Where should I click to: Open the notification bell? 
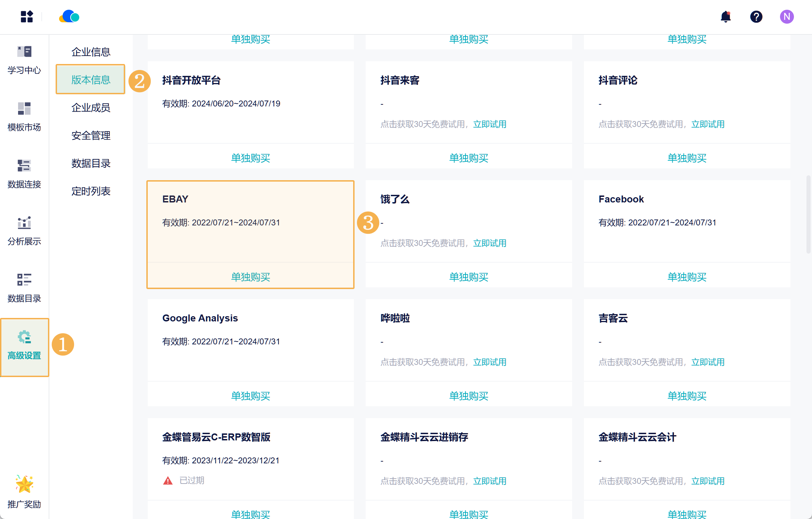725,17
